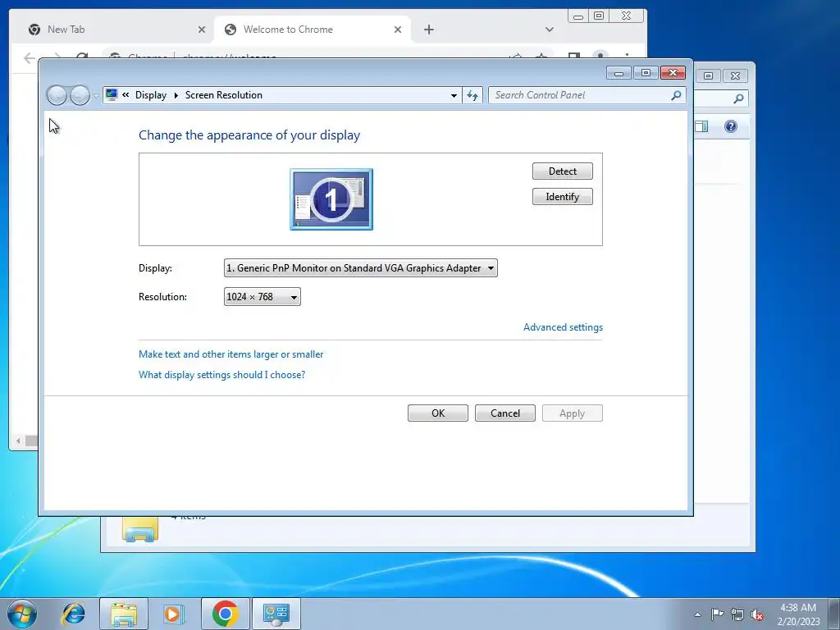Focus the Search Control Panel field
The width and height of the screenshot is (840, 630).
point(580,95)
